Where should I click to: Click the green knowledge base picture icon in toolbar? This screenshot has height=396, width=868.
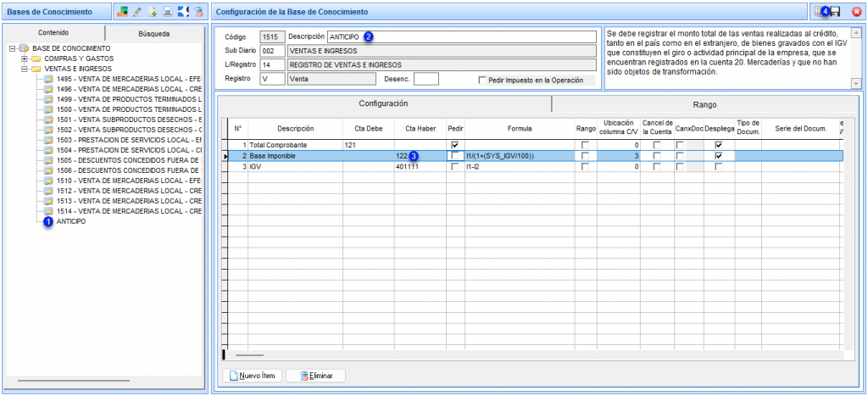point(122,11)
